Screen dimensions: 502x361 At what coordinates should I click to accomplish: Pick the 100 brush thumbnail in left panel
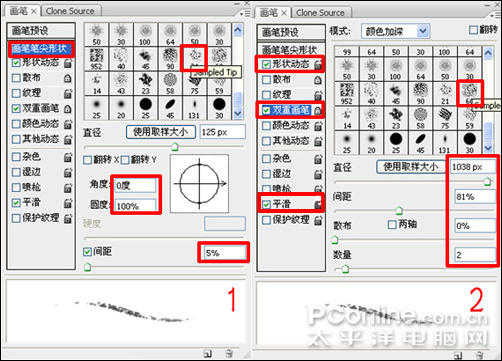145,34
